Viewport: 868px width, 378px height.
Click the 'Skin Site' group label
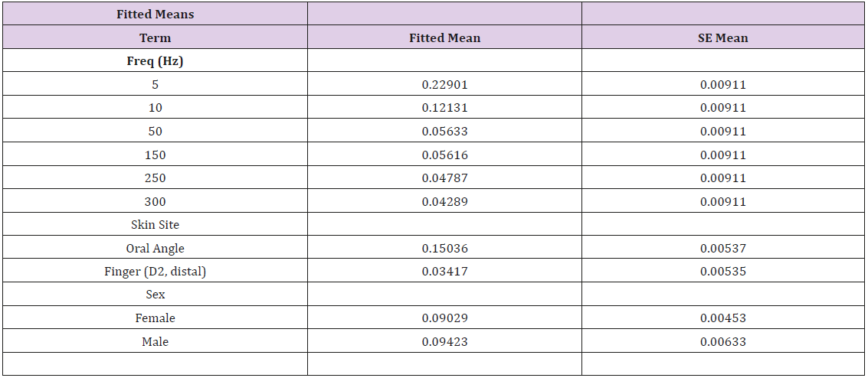[155, 225]
